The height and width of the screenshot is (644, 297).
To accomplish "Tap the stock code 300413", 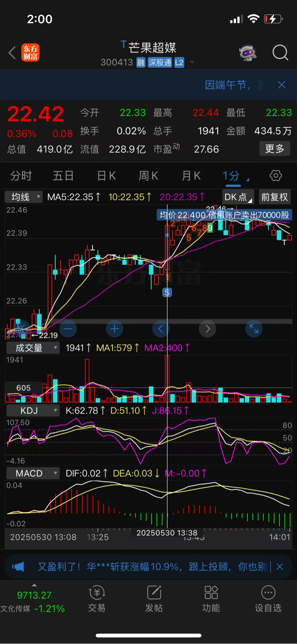I will tap(117, 62).
